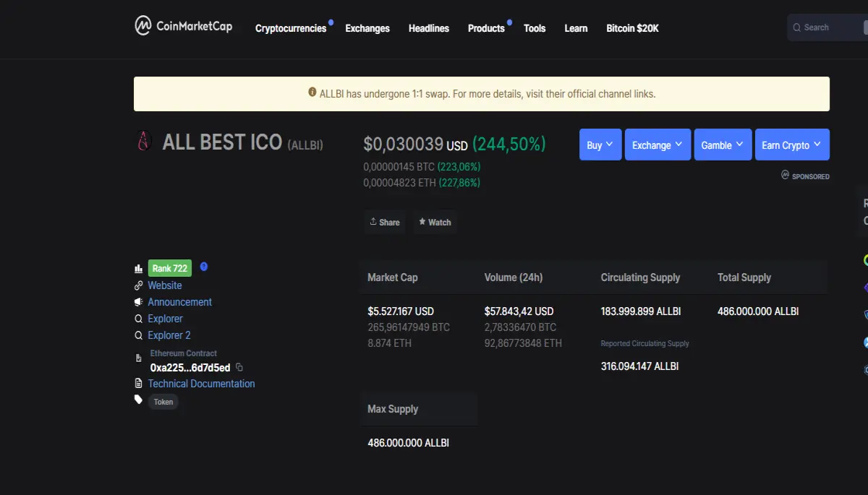
Task: Go to Headlines nav item
Action: point(429,28)
